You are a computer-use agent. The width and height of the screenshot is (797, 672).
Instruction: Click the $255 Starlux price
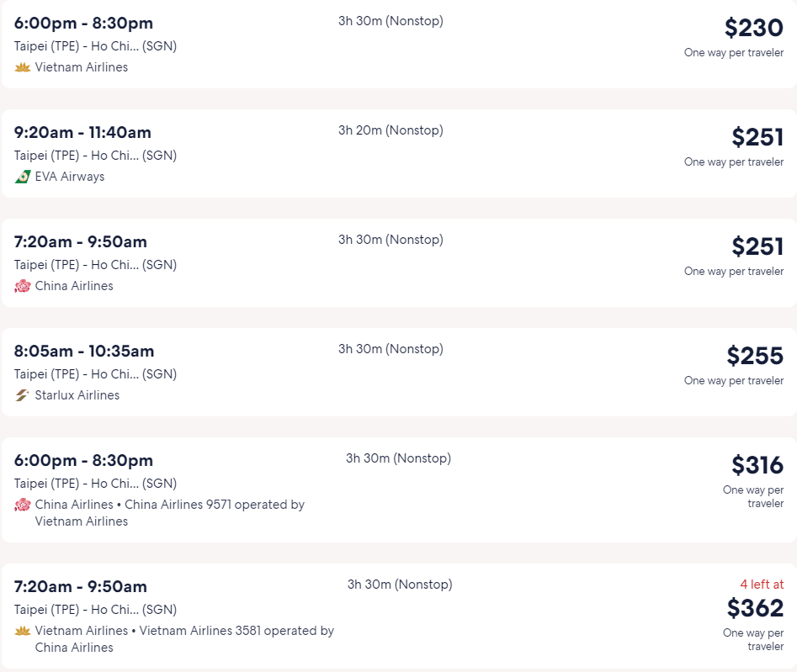tap(755, 356)
